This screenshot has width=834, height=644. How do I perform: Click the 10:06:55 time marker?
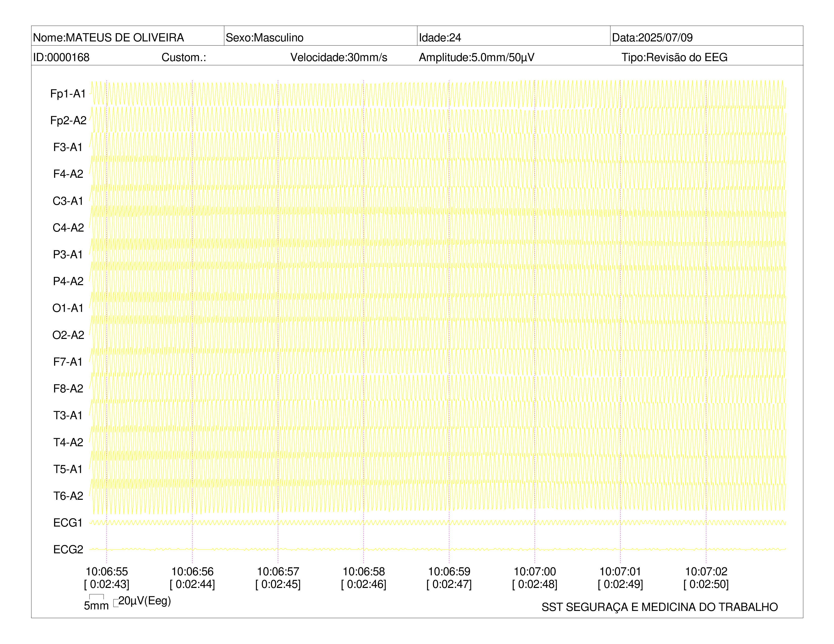tap(107, 572)
